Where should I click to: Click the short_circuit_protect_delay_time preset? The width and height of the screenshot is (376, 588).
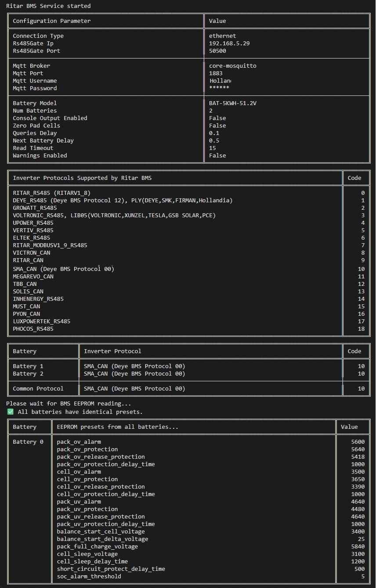pos(111,569)
